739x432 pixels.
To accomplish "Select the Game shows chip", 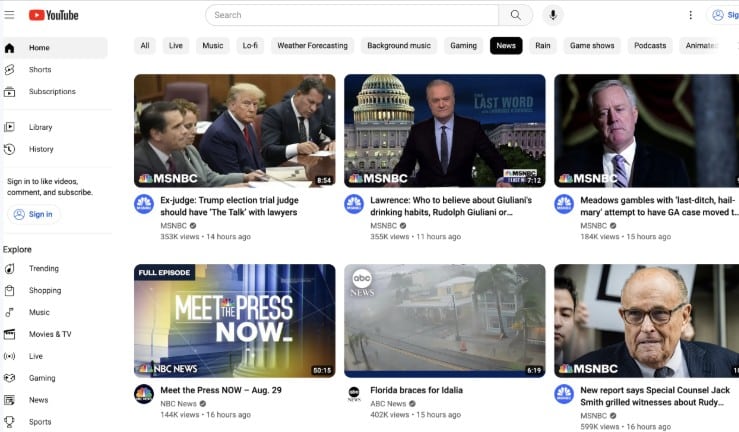I will pyautogui.click(x=592, y=46).
